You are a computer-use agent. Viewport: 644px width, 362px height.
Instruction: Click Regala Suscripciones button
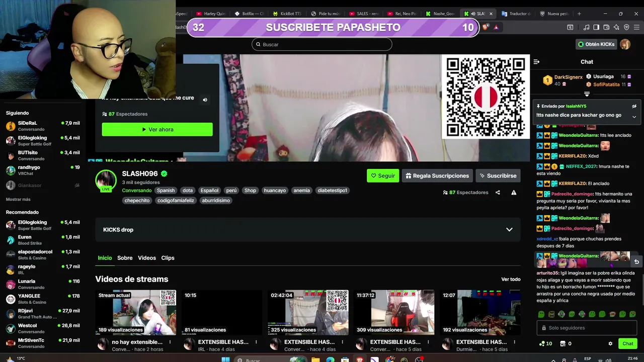437,175
